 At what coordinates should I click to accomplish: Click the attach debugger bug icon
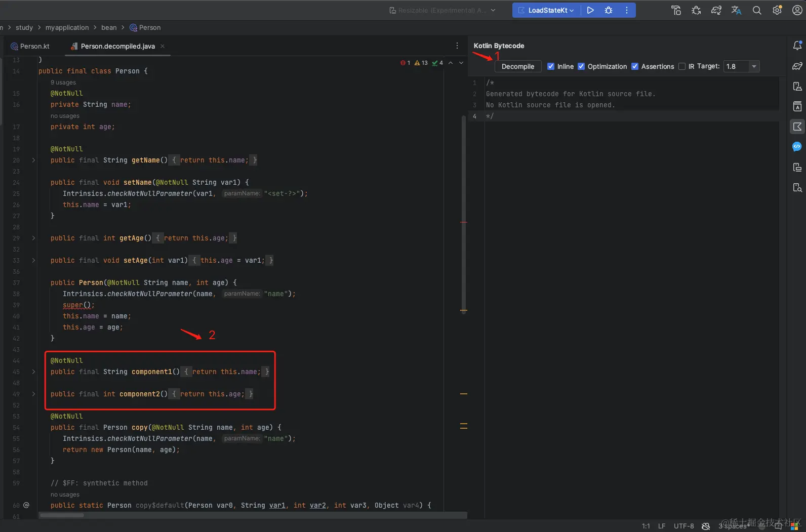(696, 10)
